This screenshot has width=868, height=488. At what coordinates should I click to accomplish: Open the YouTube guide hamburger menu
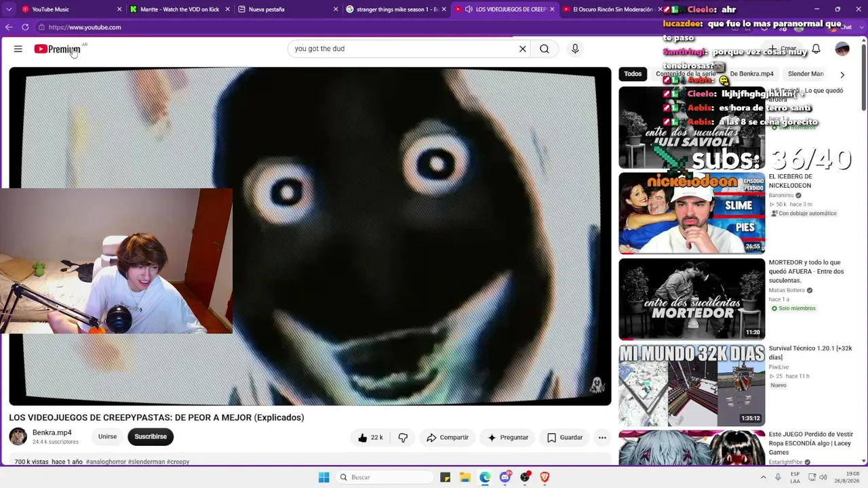18,49
